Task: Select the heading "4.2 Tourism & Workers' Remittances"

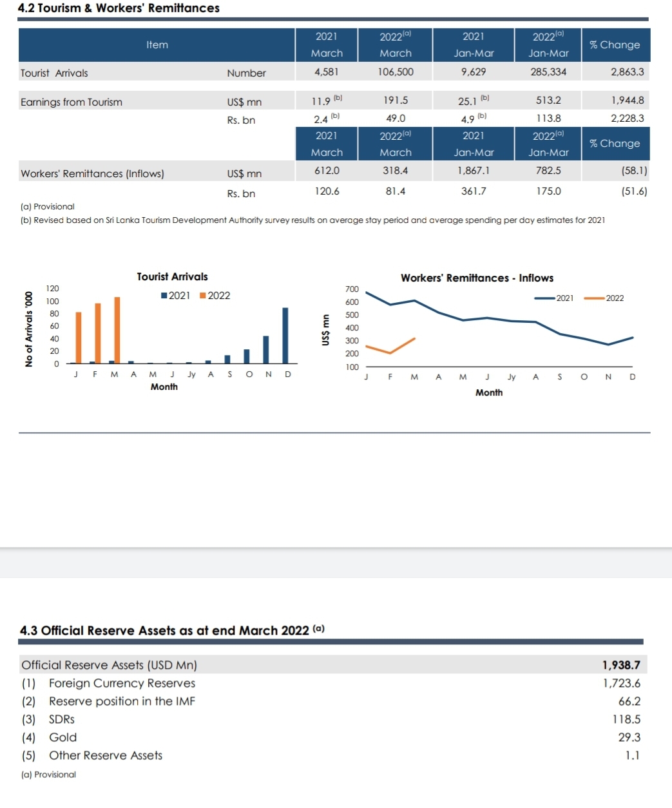Action: click(119, 8)
